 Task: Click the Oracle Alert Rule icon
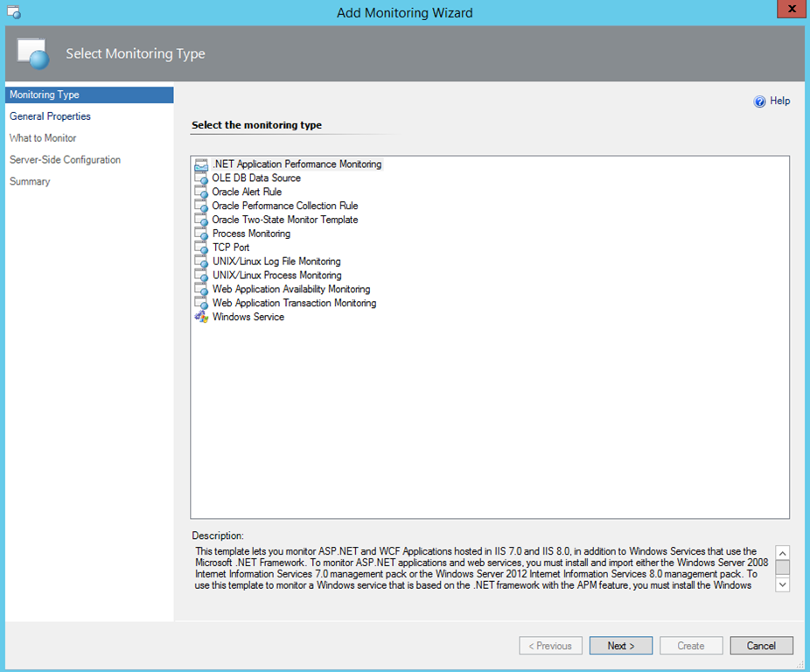201,192
